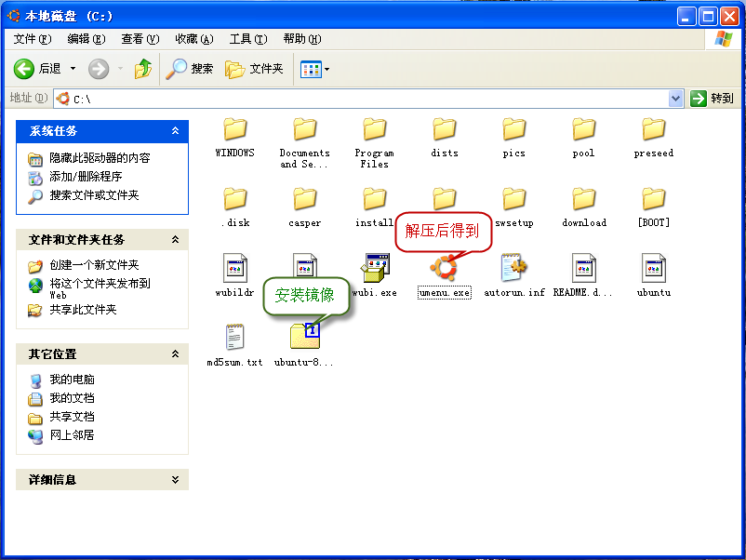Click the Forward navigation arrow
Viewport: 746px width, 560px height.
(x=99, y=69)
